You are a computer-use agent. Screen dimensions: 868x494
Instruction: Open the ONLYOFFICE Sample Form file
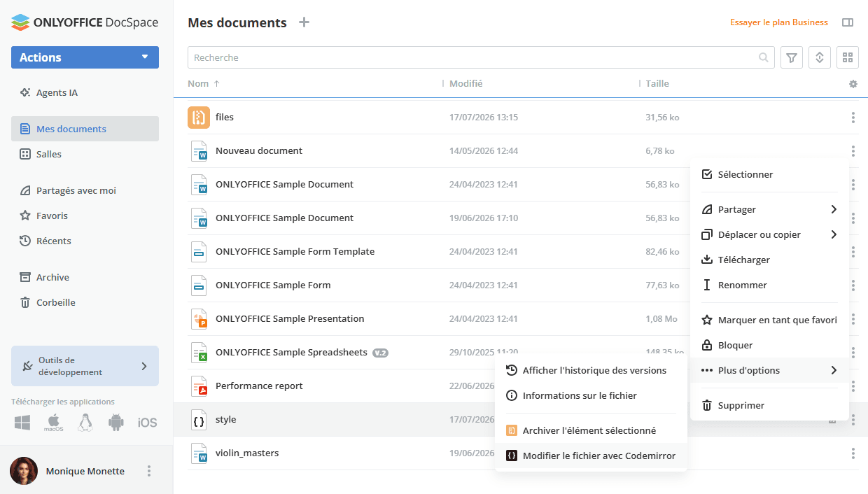pos(273,285)
